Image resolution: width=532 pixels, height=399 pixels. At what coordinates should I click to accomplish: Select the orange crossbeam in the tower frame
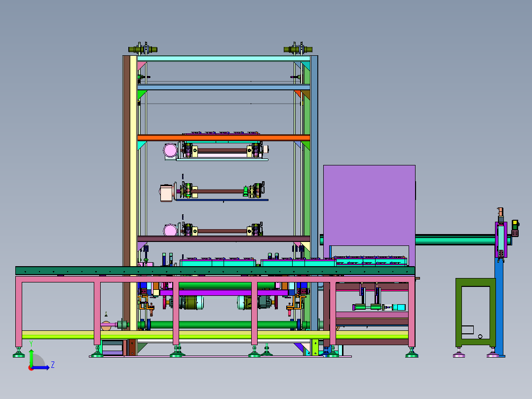click(224, 138)
